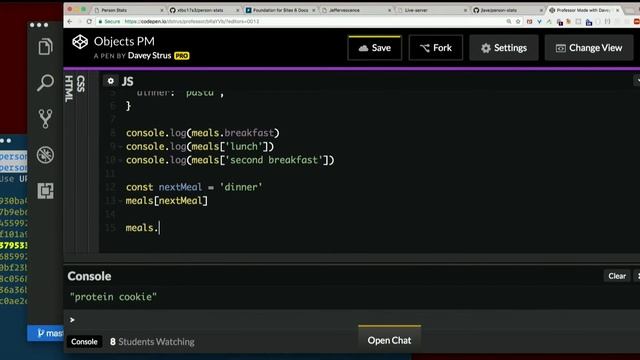Clear the console output
The width and height of the screenshot is (640, 360).
[x=617, y=276]
